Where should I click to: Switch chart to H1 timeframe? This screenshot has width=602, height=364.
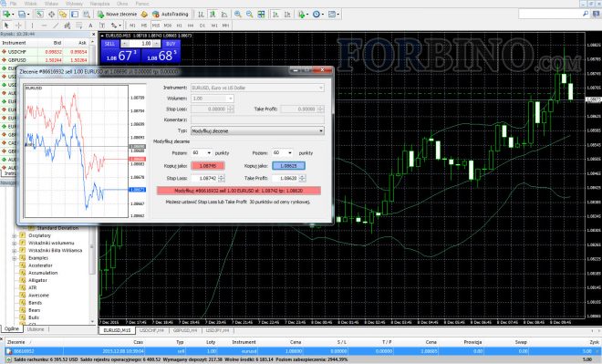tap(179, 26)
